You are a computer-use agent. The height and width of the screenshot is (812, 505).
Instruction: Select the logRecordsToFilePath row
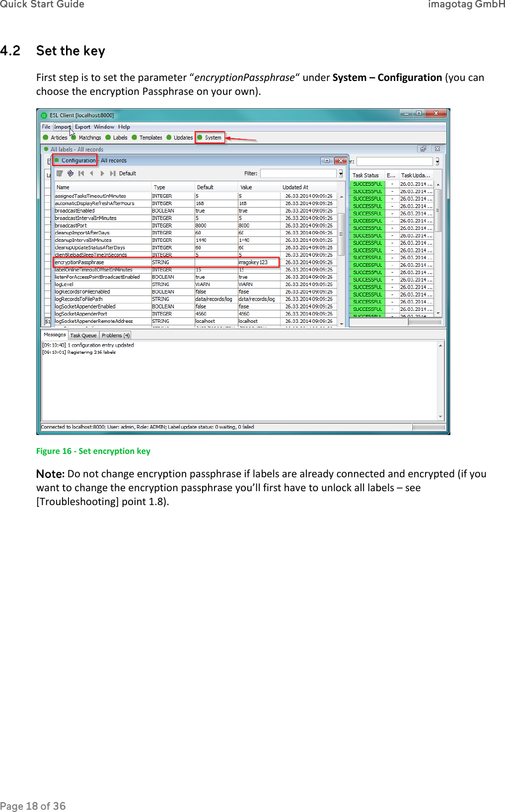[196, 299]
